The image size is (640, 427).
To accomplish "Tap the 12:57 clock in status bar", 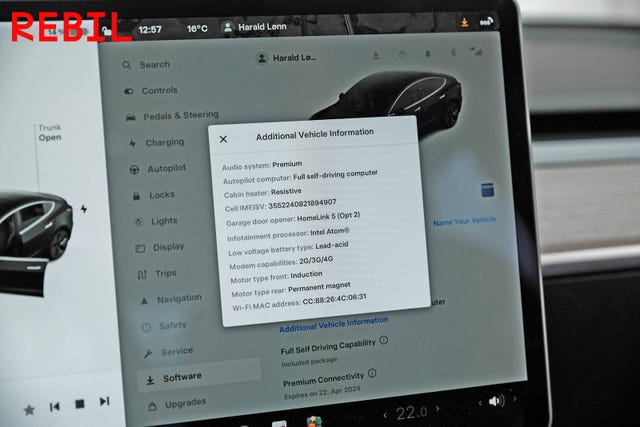I will 150,30.
